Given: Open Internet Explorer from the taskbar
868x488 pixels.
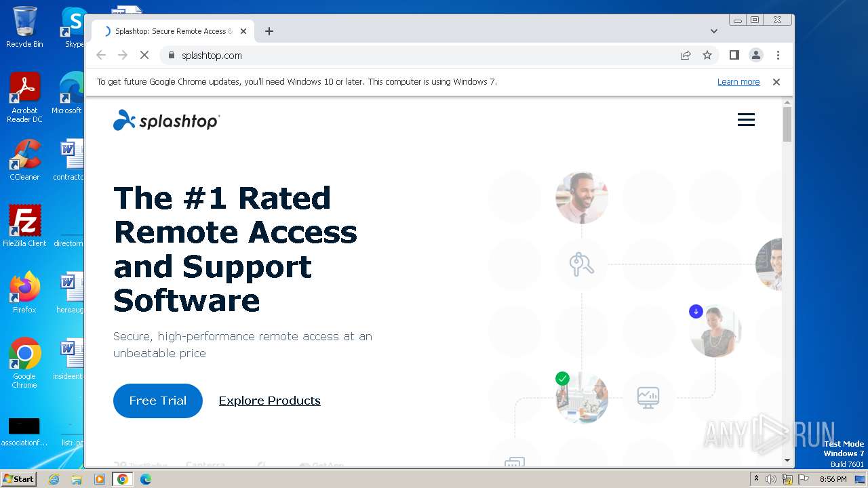Looking at the screenshot, I should 54,479.
